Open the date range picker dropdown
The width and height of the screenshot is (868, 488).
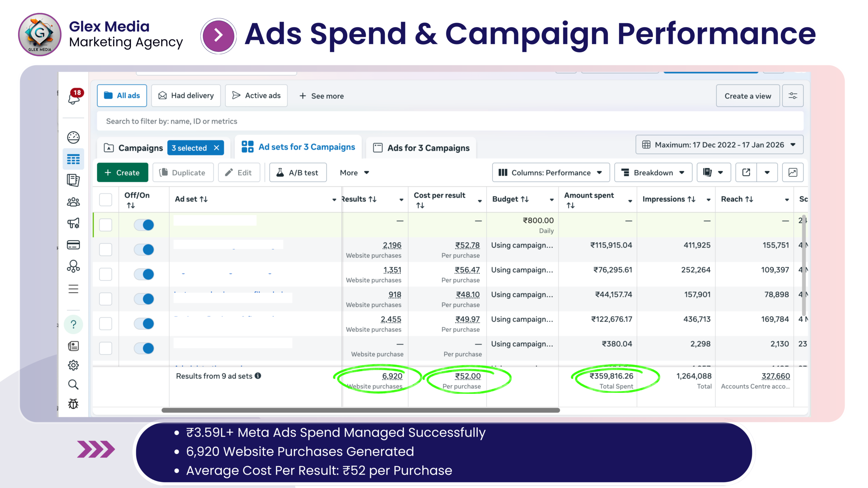point(719,145)
